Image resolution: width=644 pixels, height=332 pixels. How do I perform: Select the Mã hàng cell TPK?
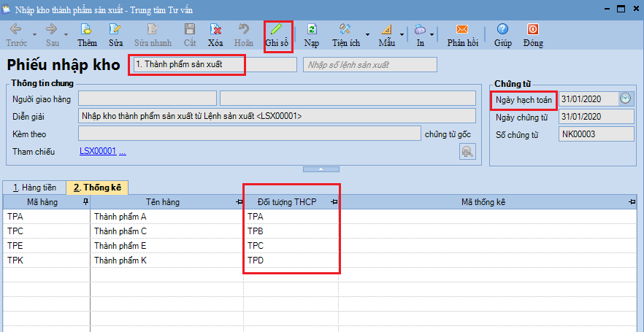47,260
